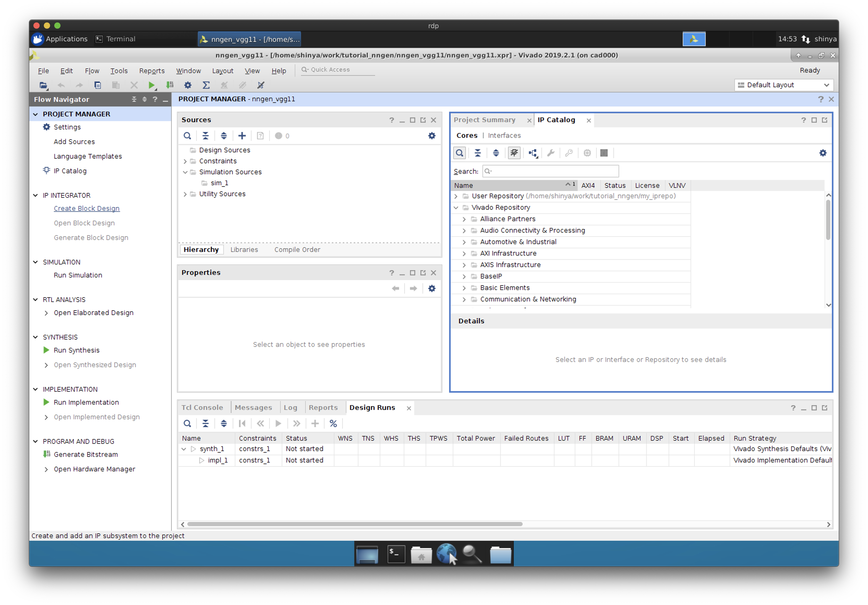
Task: Toggle group-by-category button in IP Catalog
Action: tap(533, 153)
